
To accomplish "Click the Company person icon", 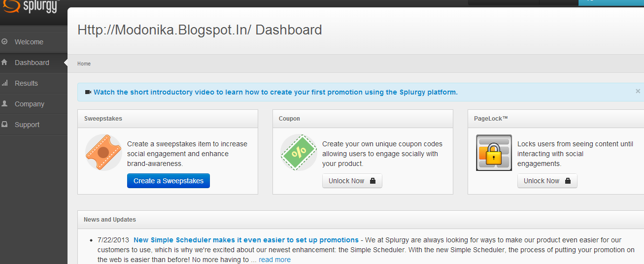I will coord(4,104).
